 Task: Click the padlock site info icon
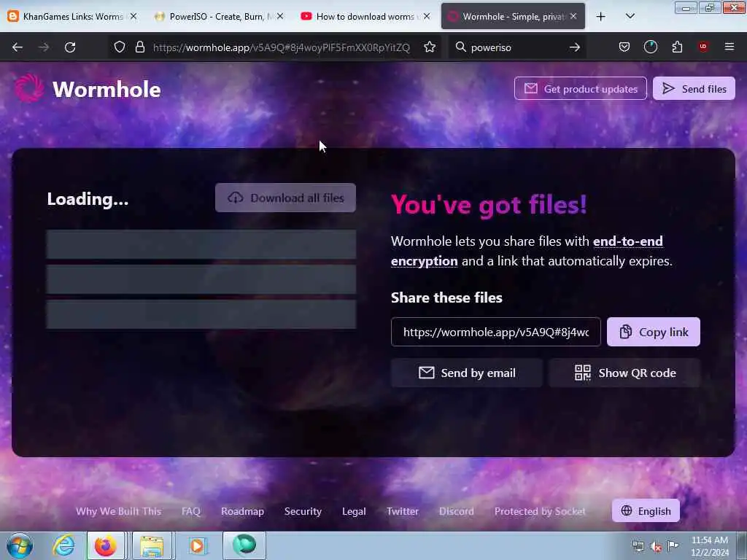(139, 47)
